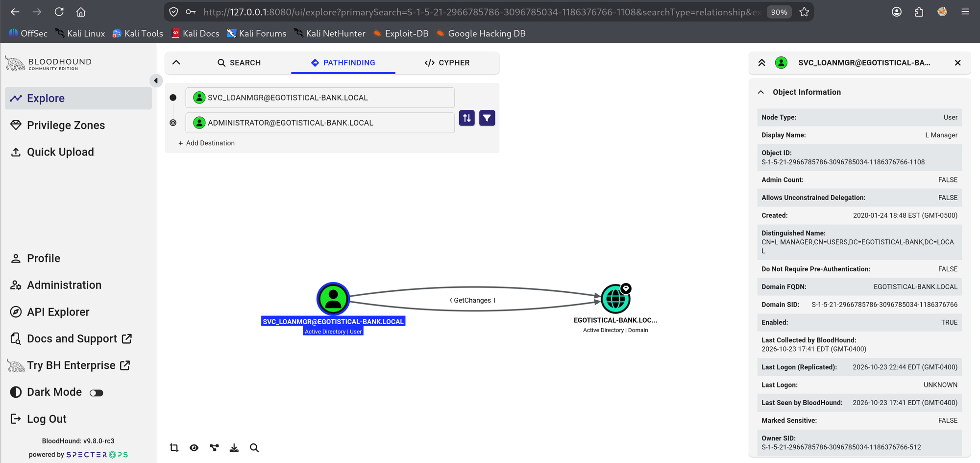
Task: Collapse the Object Information section
Action: coord(761,92)
